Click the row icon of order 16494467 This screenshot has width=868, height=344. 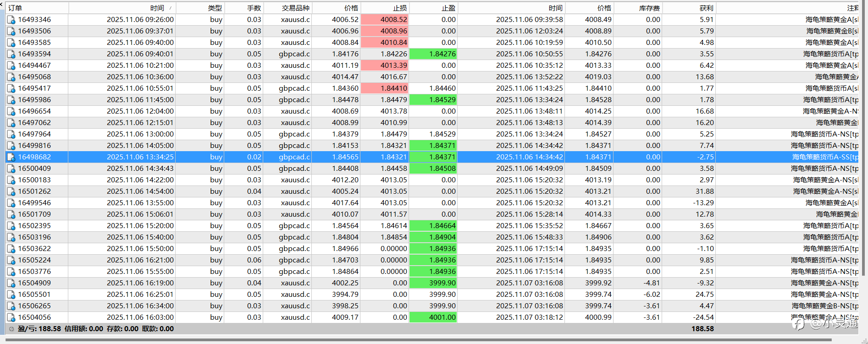11,66
